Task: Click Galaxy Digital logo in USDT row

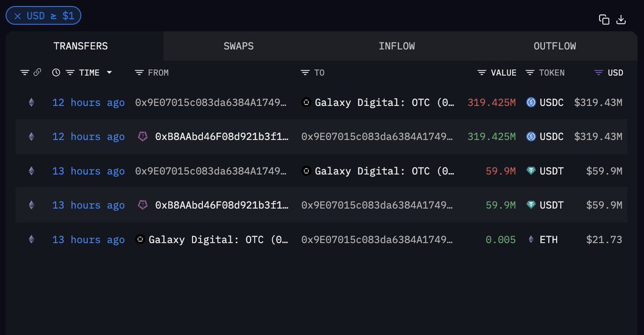Action: (x=306, y=171)
